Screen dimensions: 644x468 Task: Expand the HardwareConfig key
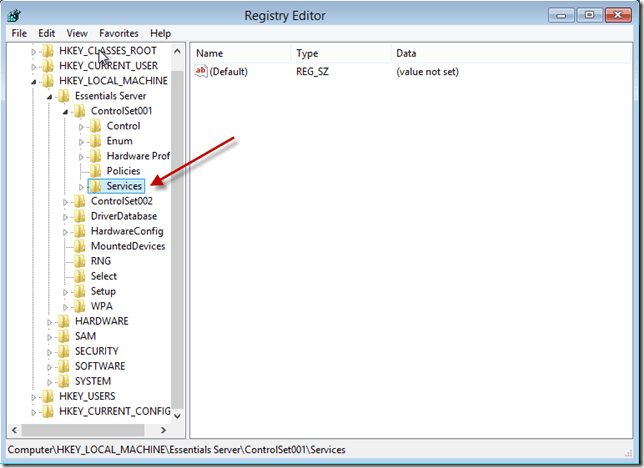(x=65, y=232)
